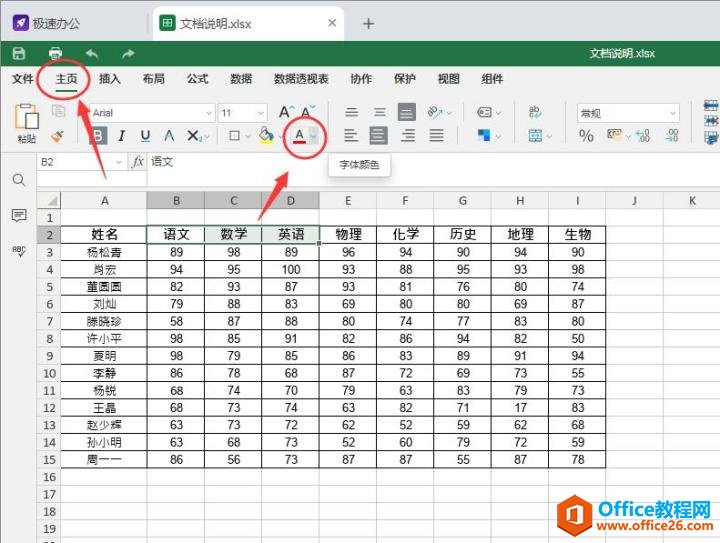This screenshot has height=543, width=720.
Task: Click the subscript X₂ button
Action: (x=194, y=136)
